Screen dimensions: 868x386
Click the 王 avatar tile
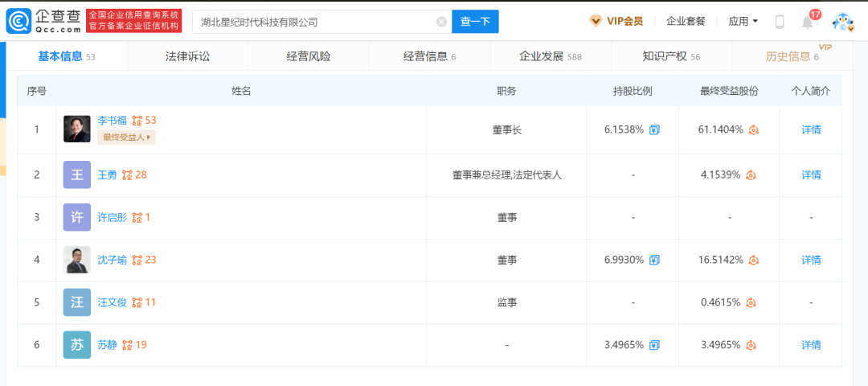point(77,175)
